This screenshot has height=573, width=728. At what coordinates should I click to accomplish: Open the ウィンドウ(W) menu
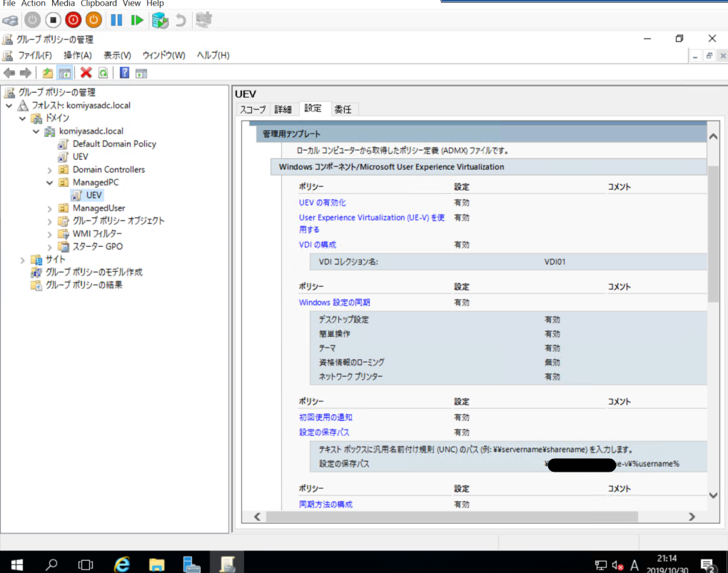pos(164,55)
